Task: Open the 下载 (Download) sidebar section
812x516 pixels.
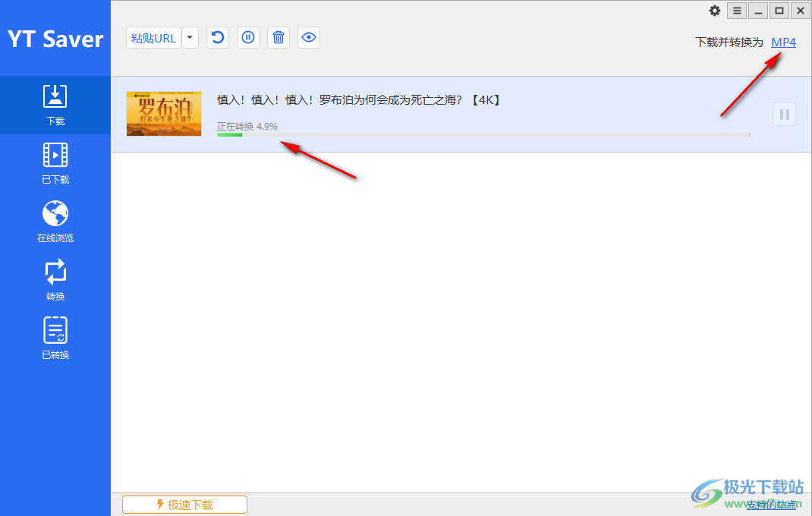Action: 55,105
